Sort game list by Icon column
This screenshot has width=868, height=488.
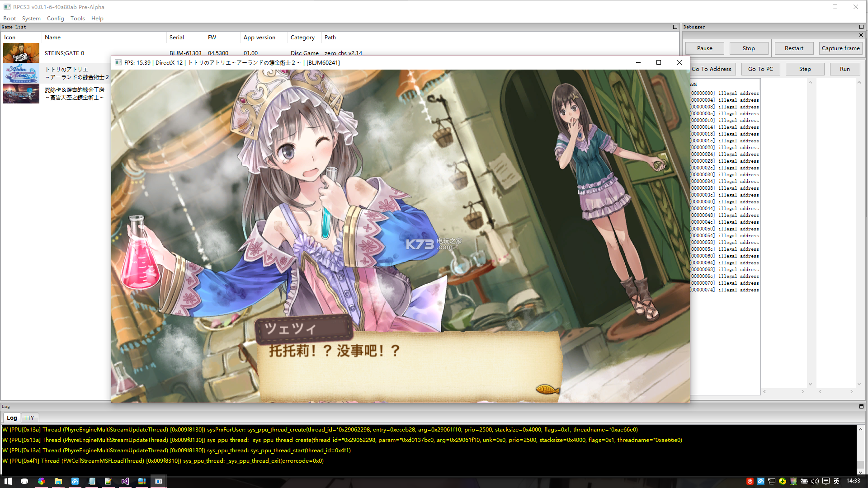point(21,38)
